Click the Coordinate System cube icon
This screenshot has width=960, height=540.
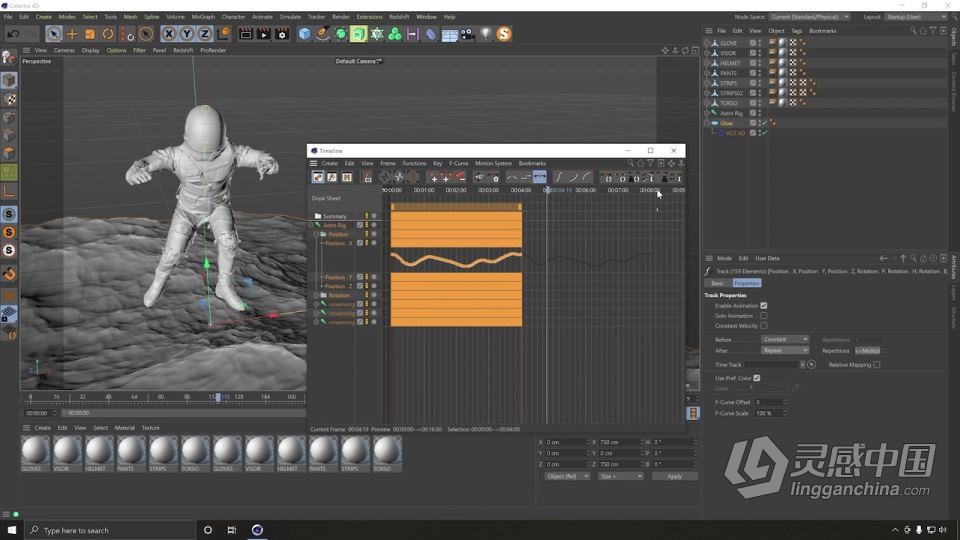pos(223,34)
